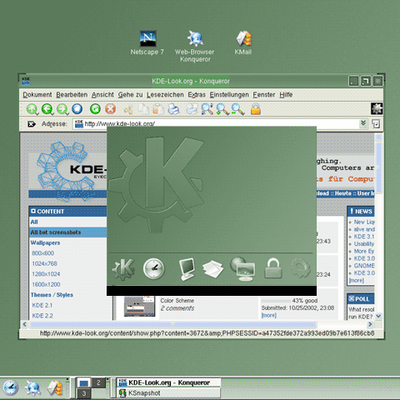Open the Extras menu
The width and height of the screenshot is (400, 400).
click(x=197, y=95)
